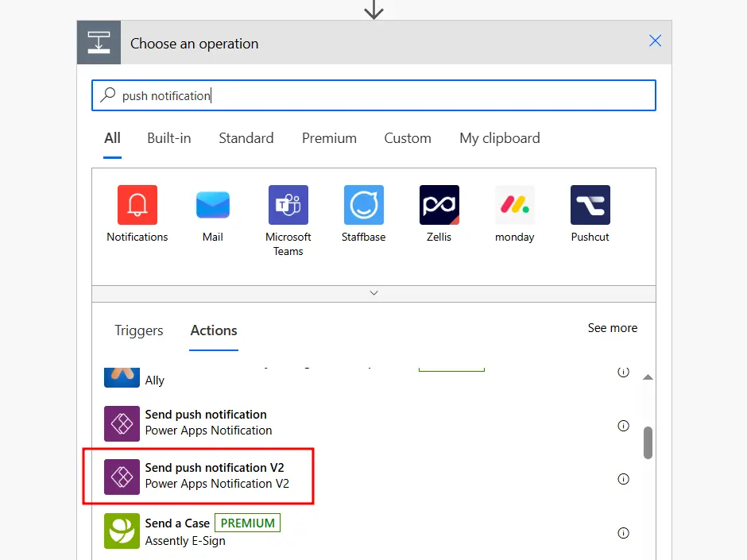Click the push notification search field

[x=373, y=95]
